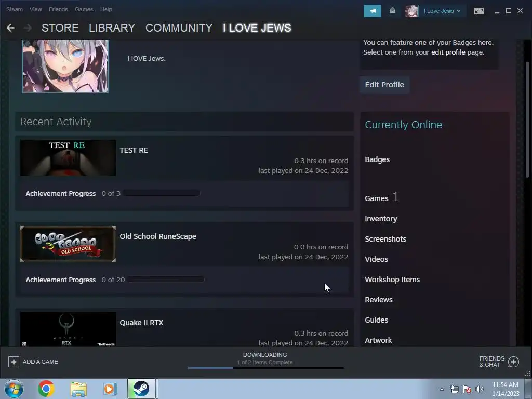Go back with the left arrow
Image resolution: width=532 pixels, height=399 pixels.
click(x=10, y=28)
